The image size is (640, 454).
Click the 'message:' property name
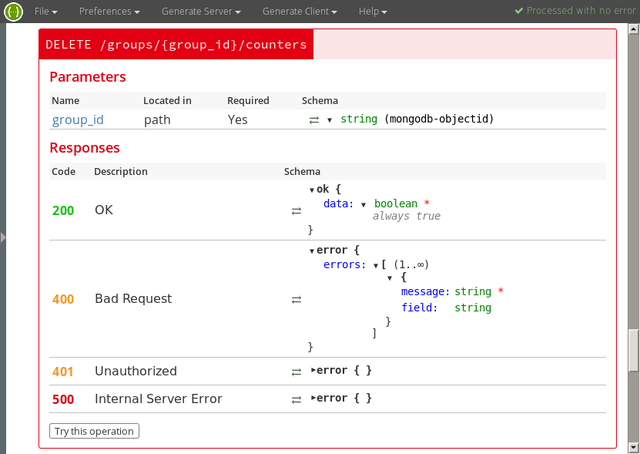pyautogui.click(x=425, y=292)
